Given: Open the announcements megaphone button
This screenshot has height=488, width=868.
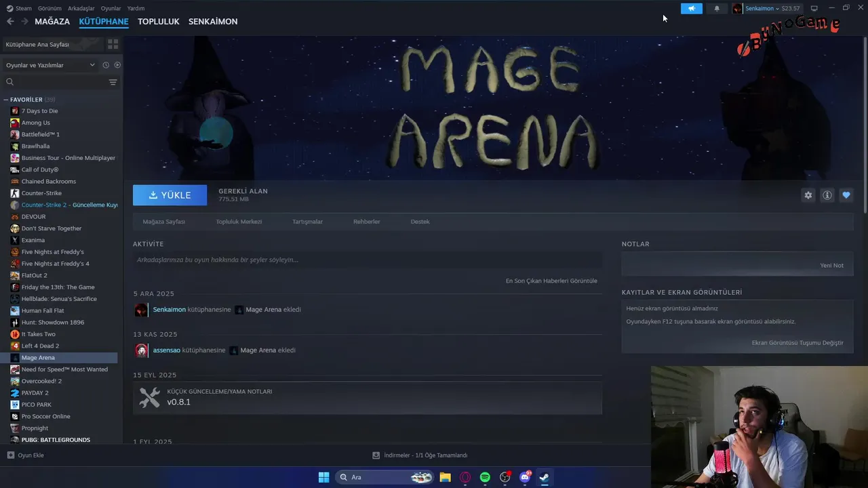Looking at the screenshot, I should coord(692,9).
